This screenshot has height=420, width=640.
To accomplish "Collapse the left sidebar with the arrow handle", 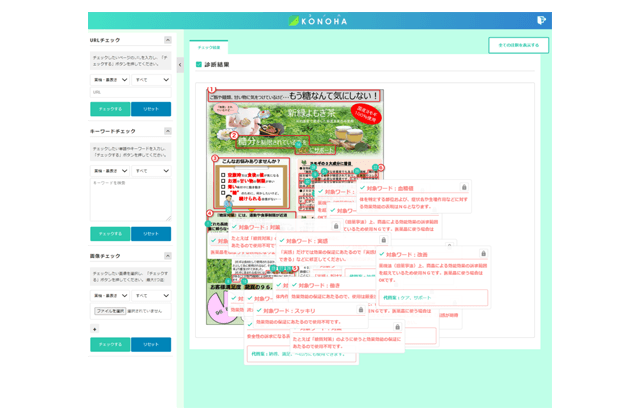I will 180,65.
